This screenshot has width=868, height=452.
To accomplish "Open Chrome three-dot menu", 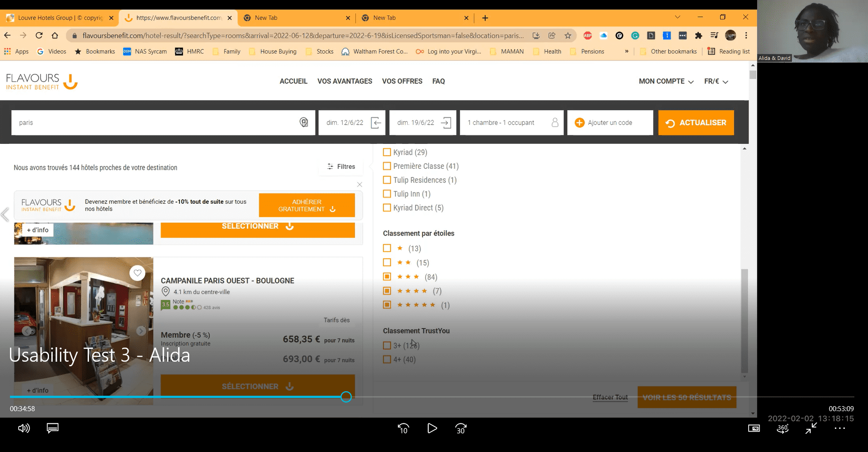I will tap(746, 35).
